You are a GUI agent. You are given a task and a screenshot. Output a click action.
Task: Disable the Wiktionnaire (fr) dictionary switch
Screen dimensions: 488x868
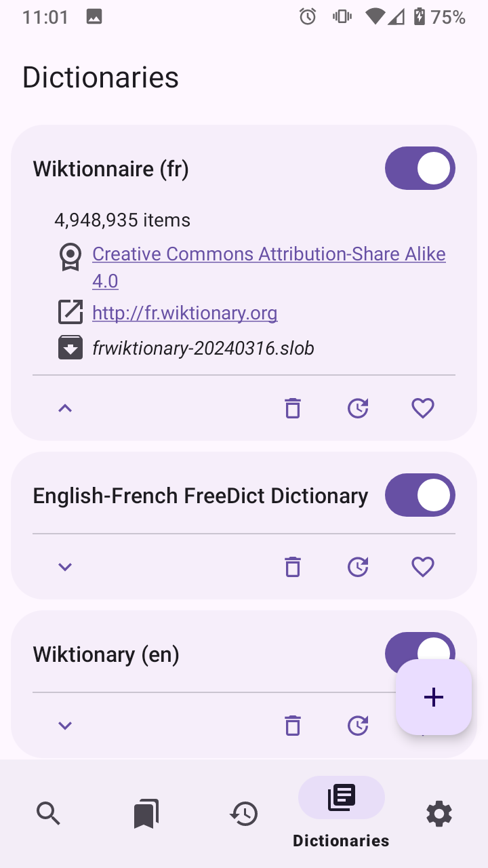point(420,168)
